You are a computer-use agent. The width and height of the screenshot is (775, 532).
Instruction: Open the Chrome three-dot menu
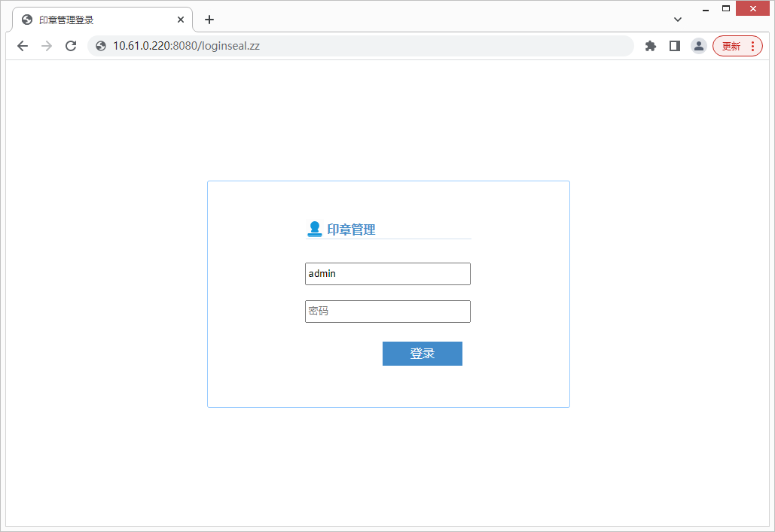point(752,46)
